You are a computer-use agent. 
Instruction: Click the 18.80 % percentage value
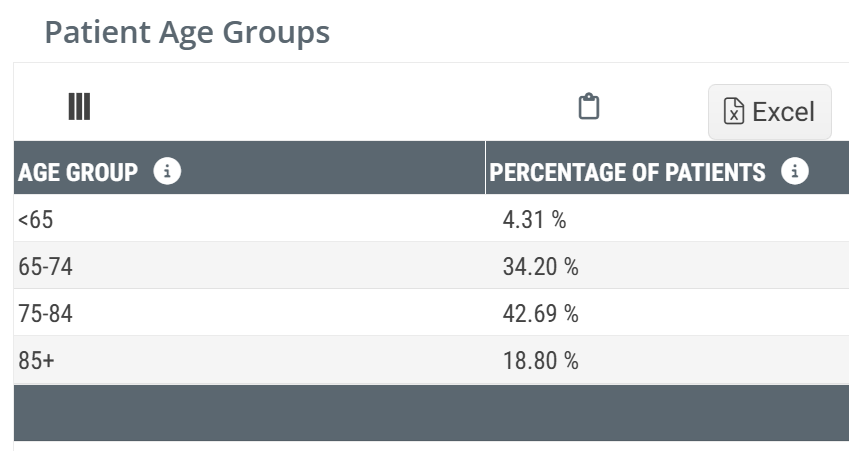click(540, 361)
